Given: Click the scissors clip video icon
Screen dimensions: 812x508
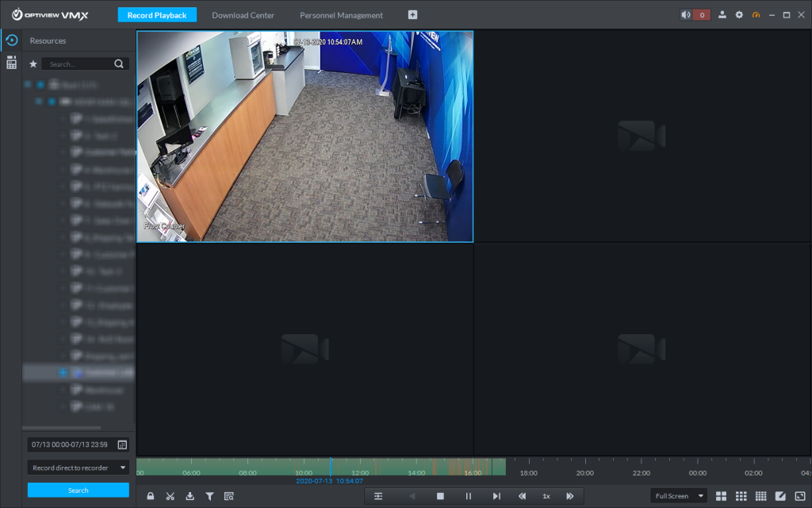Looking at the screenshot, I should point(170,496).
